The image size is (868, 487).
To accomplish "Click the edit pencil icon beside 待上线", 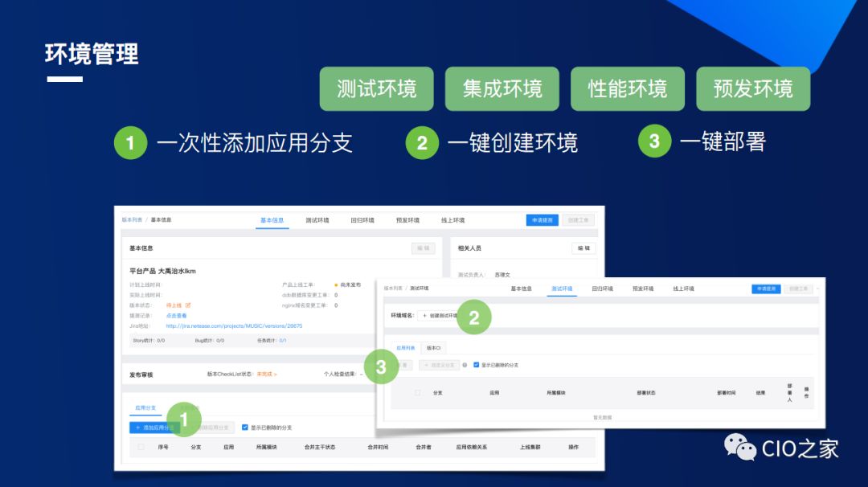I will (x=188, y=305).
